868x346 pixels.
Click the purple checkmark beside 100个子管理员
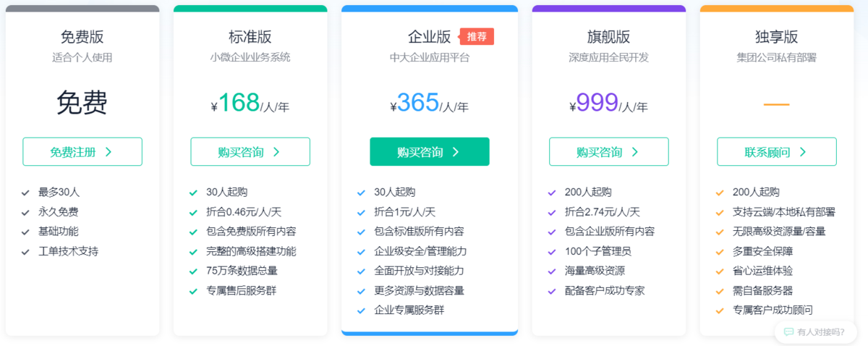[x=552, y=252]
